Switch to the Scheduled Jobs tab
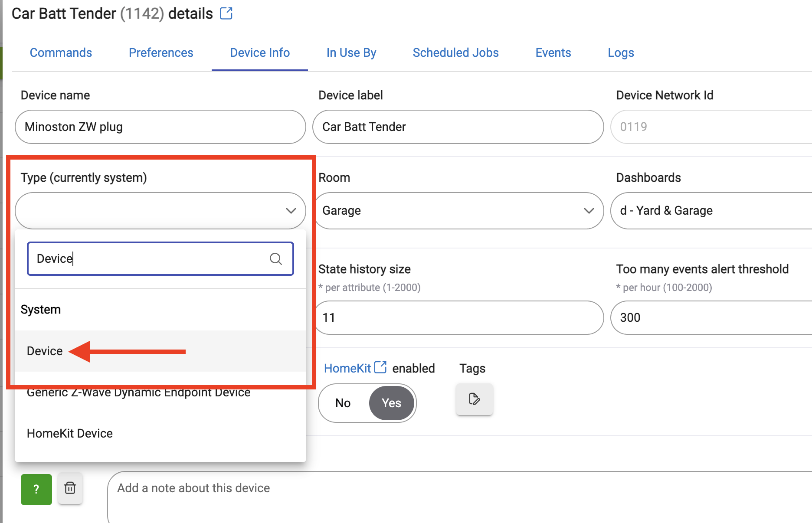 [455, 53]
